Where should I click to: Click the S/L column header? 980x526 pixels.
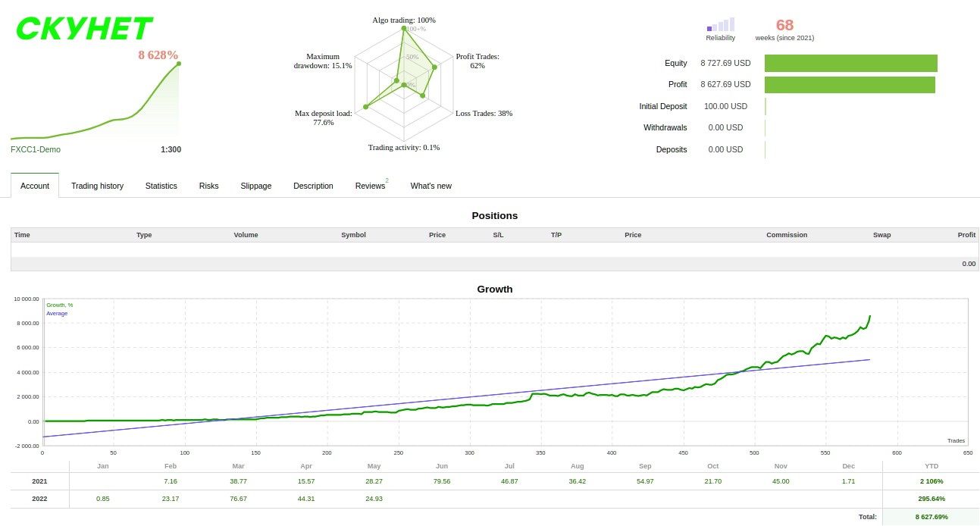(498, 235)
